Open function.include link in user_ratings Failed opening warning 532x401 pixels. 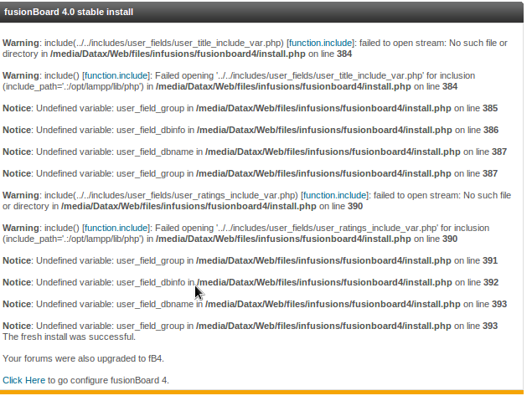coord(116,228)
